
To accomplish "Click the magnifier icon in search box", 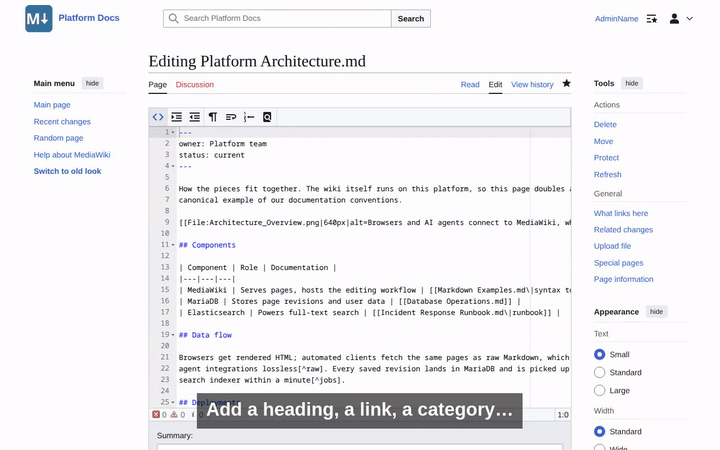I will point(173,18).
